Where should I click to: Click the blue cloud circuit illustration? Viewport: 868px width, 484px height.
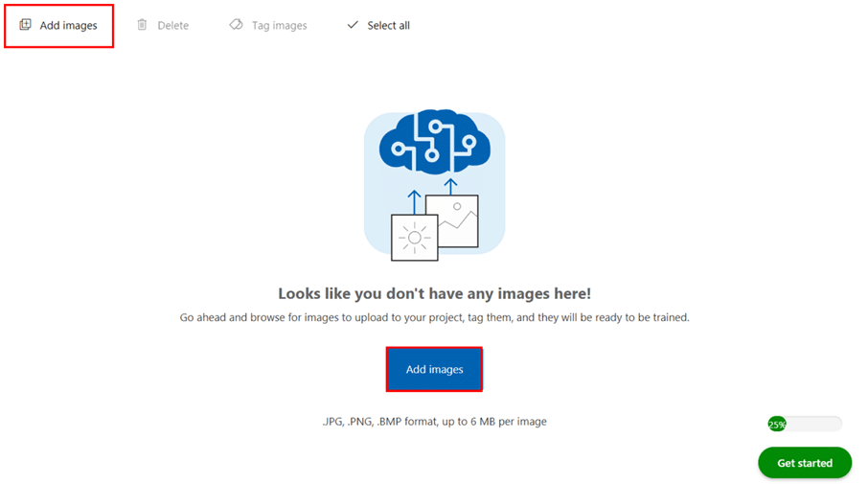coord(435,142)
